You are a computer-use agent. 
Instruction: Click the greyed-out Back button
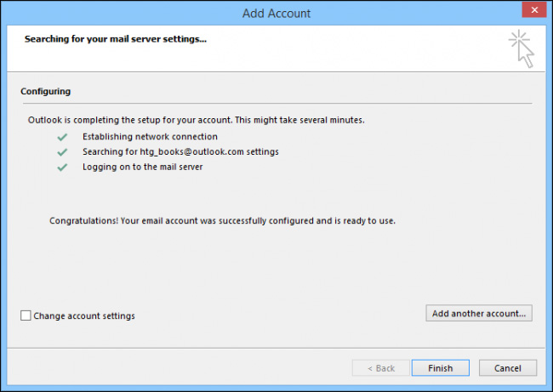click(x=379, y=368)
